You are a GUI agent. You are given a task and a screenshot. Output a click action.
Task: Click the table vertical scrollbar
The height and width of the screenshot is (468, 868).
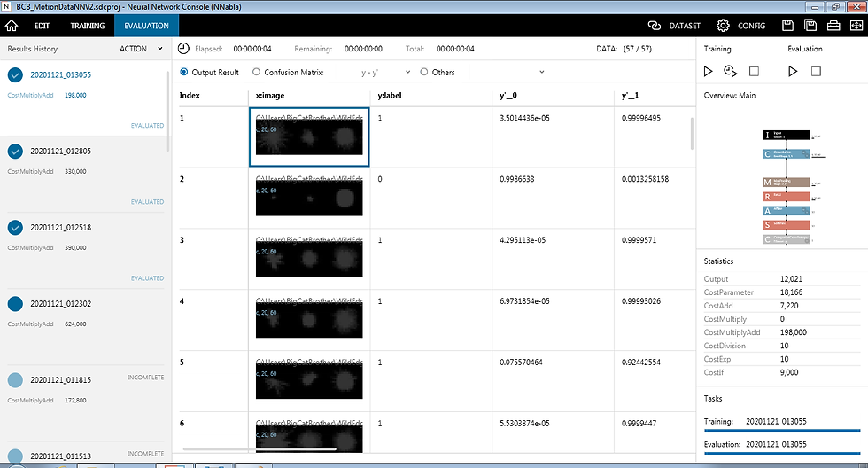(692, 134)
